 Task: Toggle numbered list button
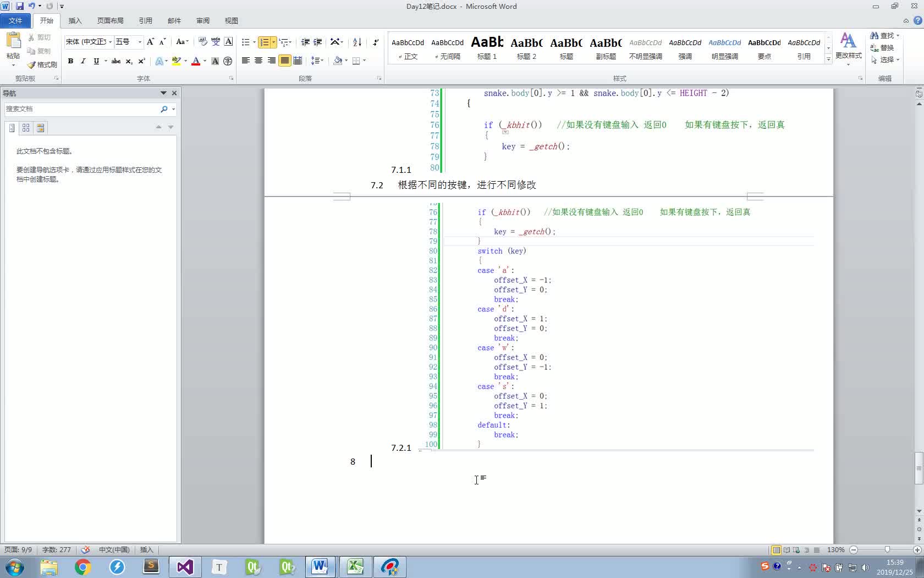point(265,42)
